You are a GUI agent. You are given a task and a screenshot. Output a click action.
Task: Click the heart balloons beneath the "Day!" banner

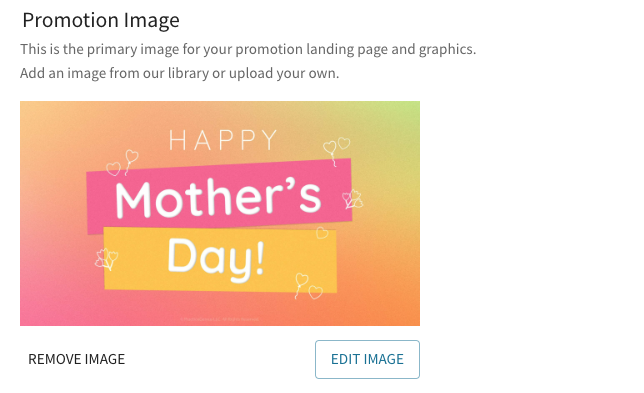(309, 286)
